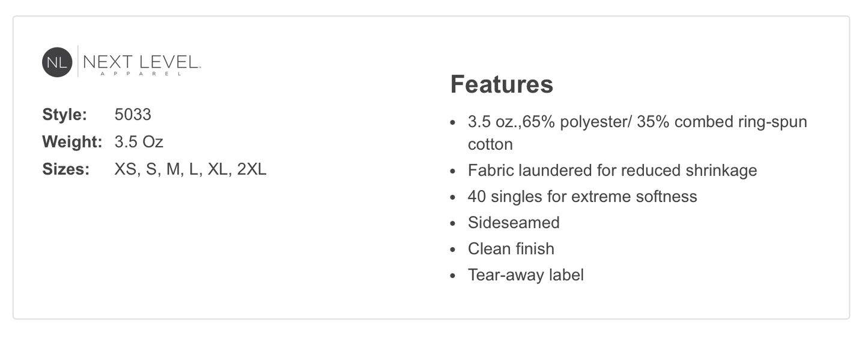Click the 65% polyester feature line
The width and height of the screenshot is (868, 341).
point(637,122)
